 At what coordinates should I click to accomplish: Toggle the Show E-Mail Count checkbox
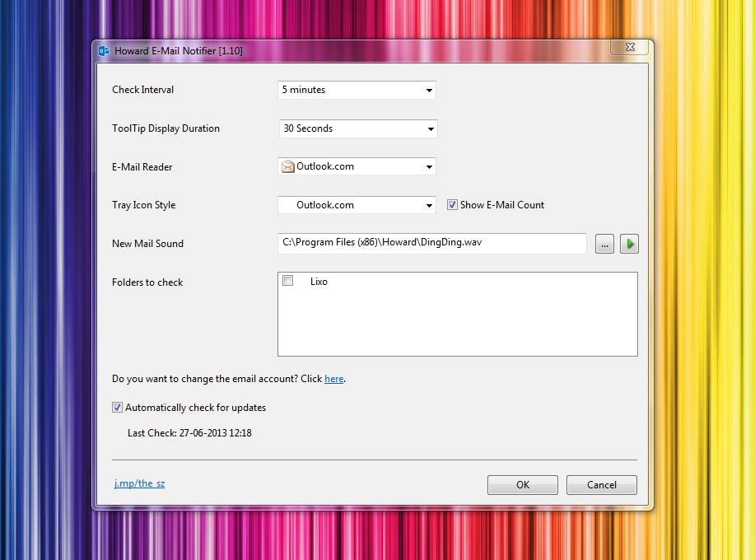point(452,204)
